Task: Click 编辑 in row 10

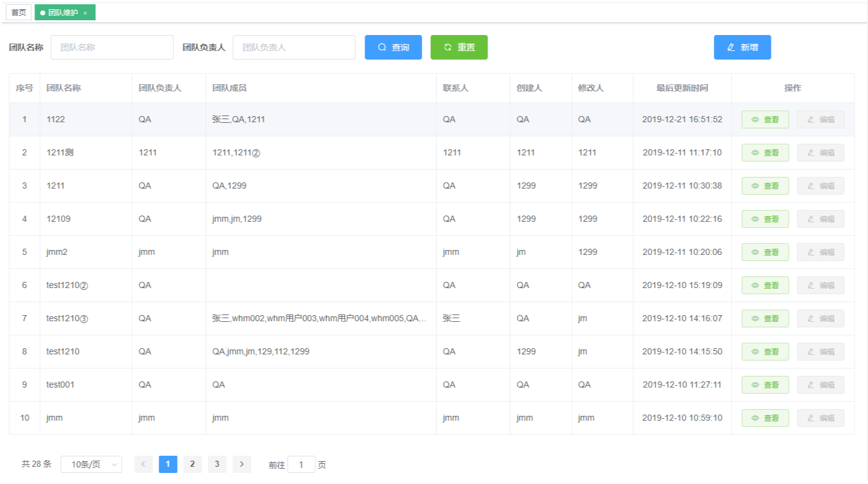Action: [x=821, y=418]
